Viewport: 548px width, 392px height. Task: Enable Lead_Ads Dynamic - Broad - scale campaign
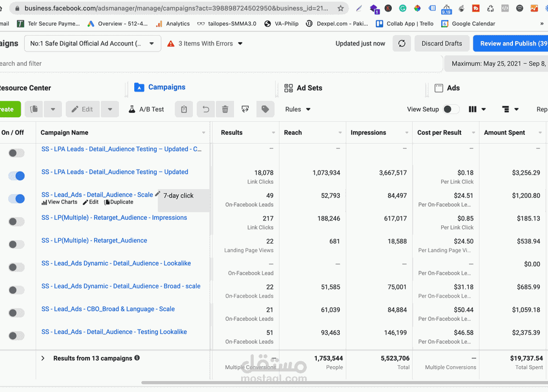pyautogui.click(x=16, y=290)
